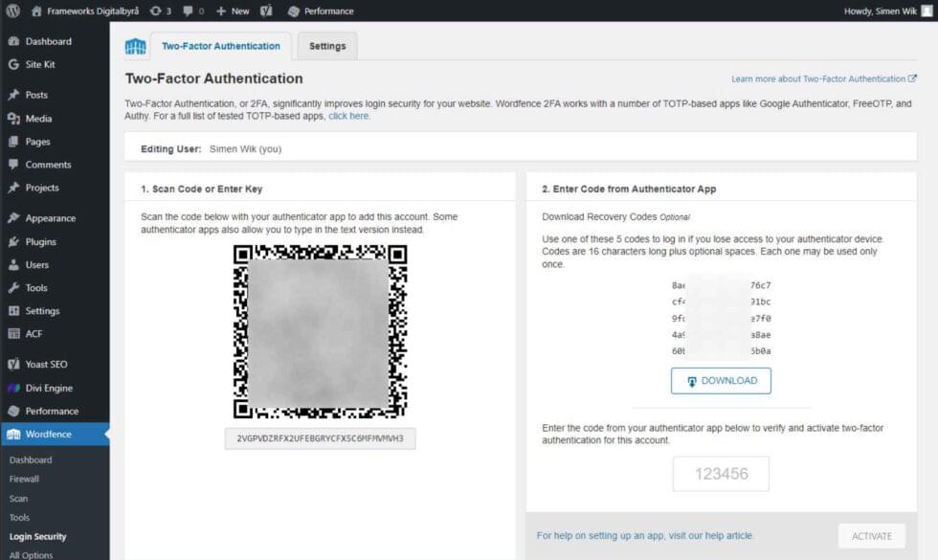Open Site Kit Google icon
The height and width of the screenshot is (560, 938).
coord(13,64)
